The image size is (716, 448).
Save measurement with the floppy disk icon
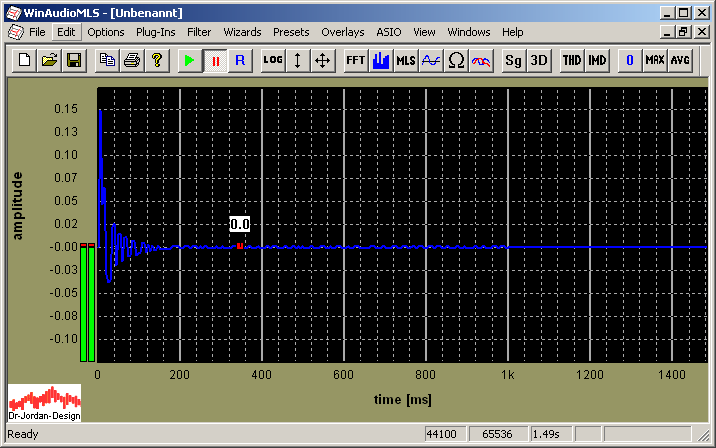(x=73, y=60)
